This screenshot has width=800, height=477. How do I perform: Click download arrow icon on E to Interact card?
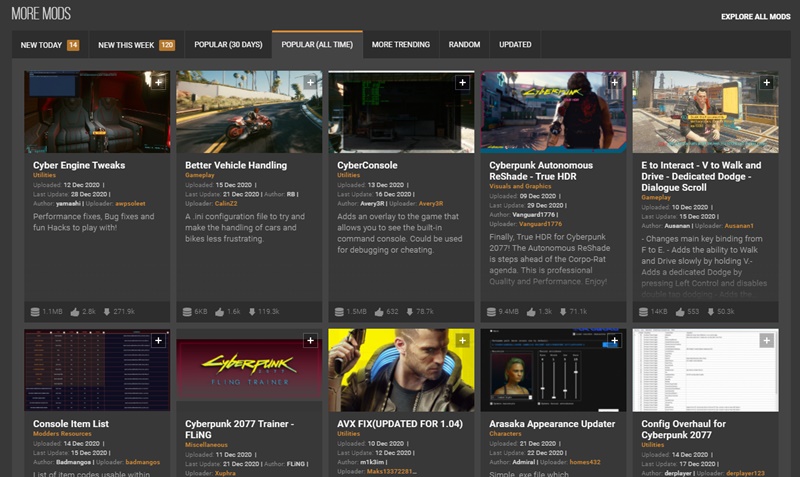coord(710,312)
